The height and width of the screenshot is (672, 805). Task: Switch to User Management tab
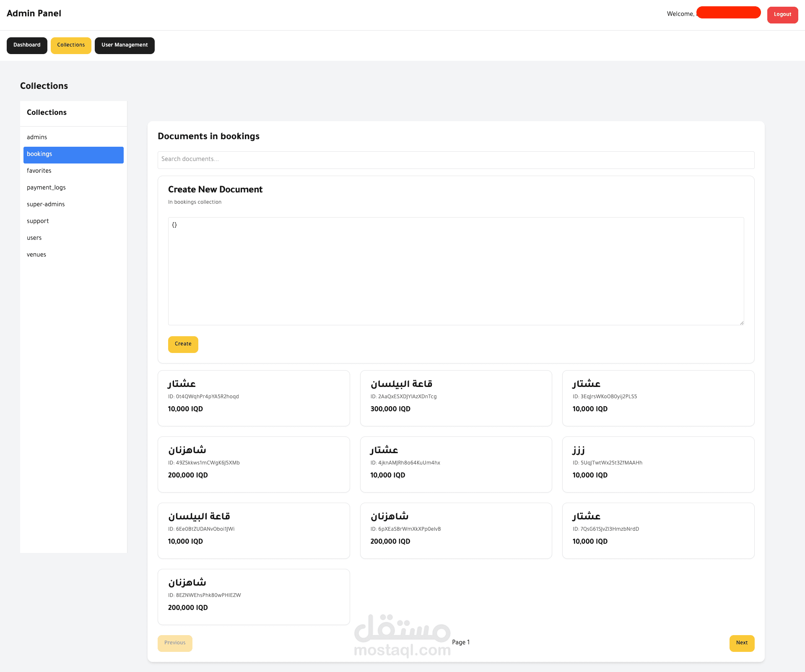coord(125,45)
